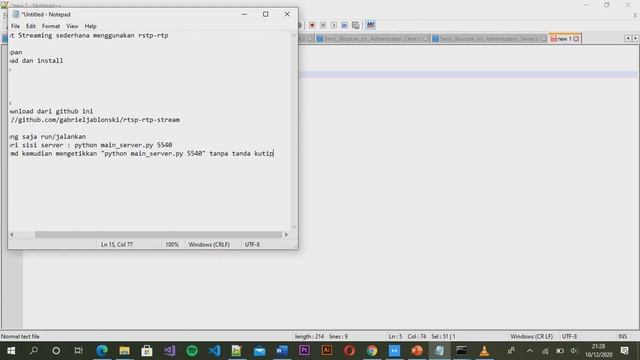Launch Microsoft Edge from the taskbar
The width and height of the screenshot is (640, 360).
[x=102, y=351]
